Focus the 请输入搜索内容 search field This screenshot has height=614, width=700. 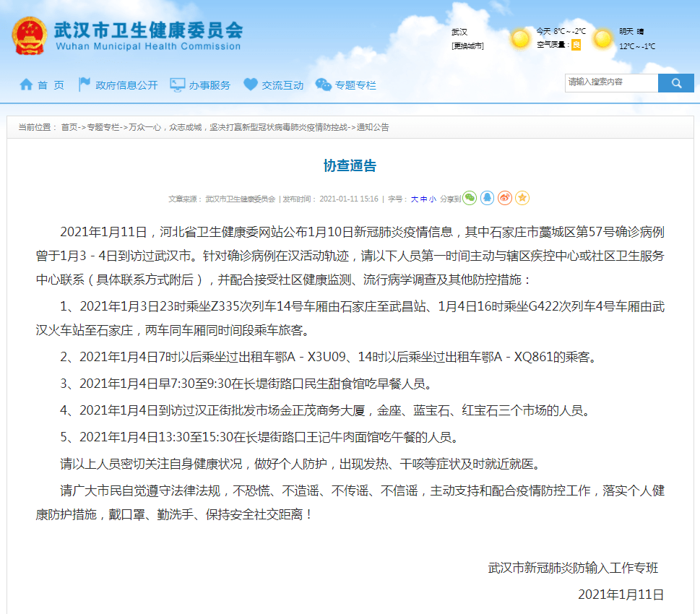[611, 83]
